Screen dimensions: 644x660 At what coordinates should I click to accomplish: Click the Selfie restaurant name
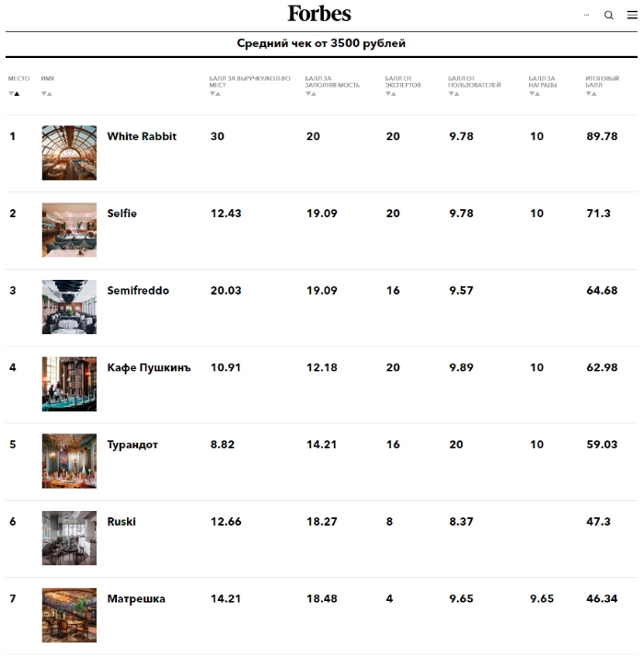pos(121,214)
